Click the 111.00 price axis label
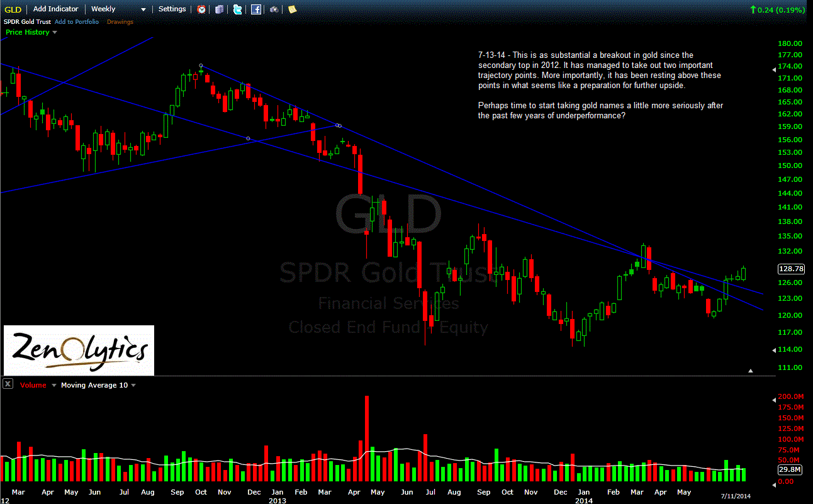 pos(790,367)
